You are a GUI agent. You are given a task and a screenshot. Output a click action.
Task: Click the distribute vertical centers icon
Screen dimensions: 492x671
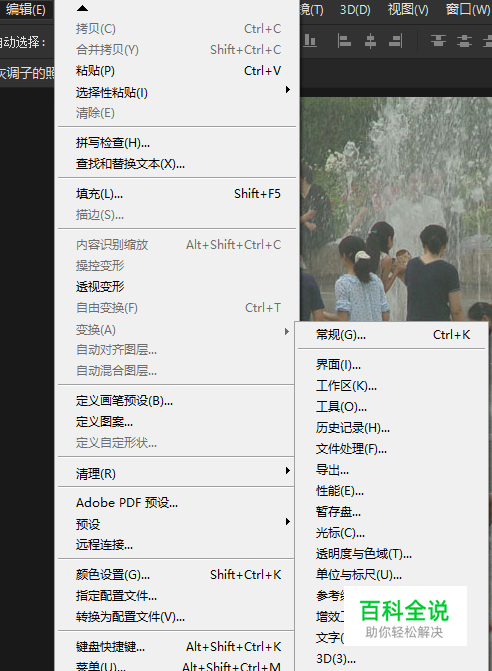point(464,41)
